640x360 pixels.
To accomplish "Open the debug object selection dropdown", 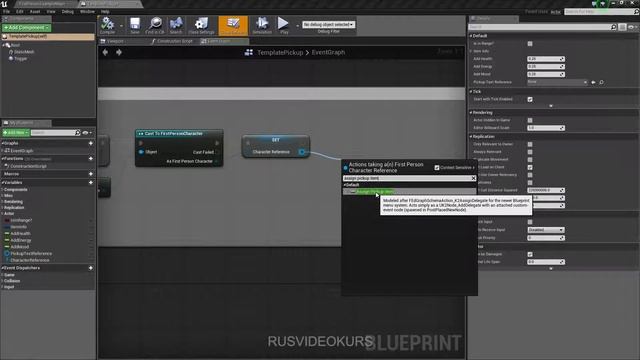I will [328, 24].
